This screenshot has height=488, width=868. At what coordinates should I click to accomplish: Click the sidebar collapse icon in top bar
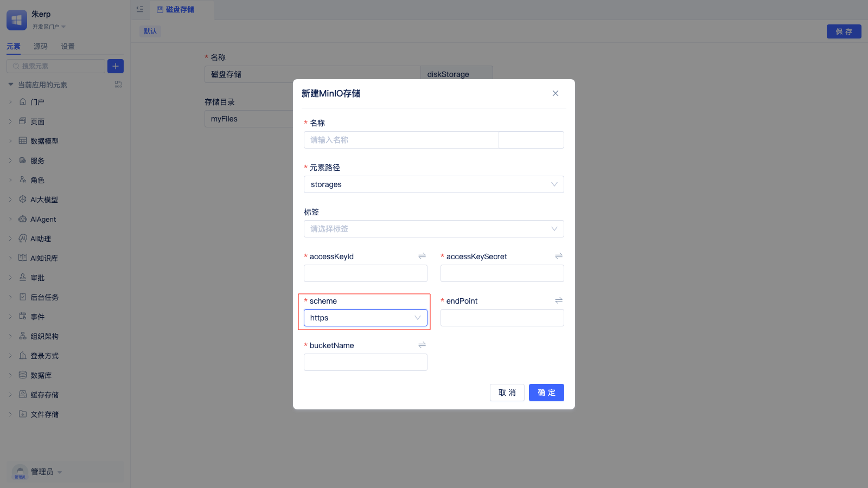point(140,9)
